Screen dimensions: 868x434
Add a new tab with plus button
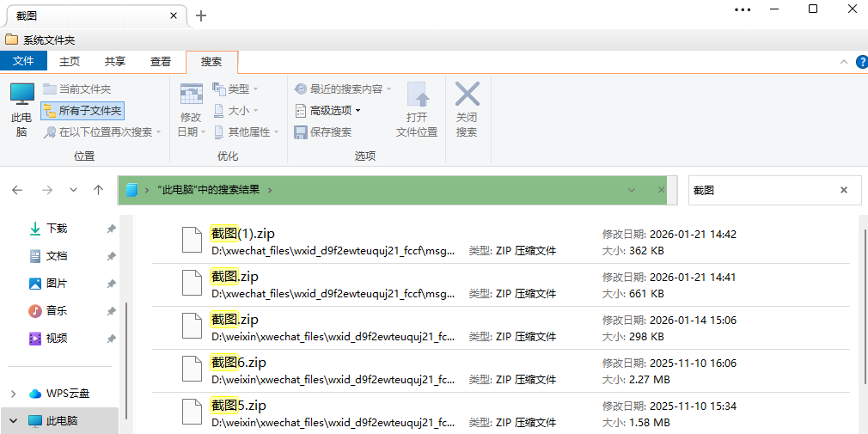(x=201, y=16)
